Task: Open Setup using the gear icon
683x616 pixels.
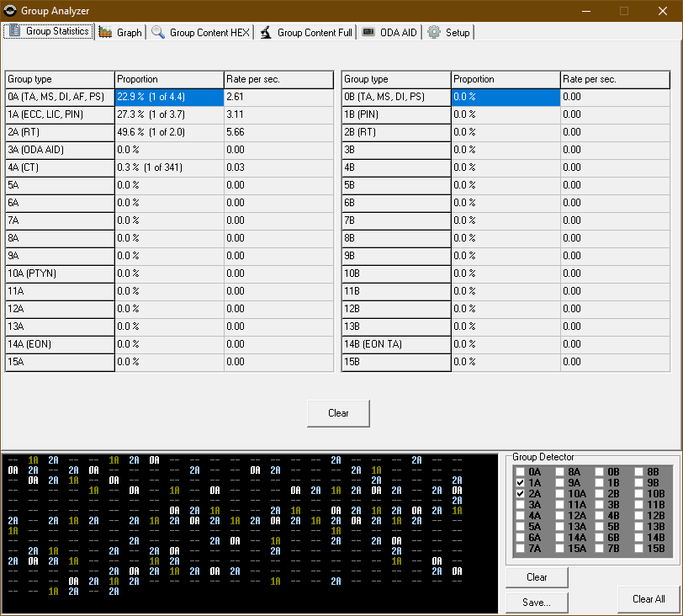Action: 434,32
